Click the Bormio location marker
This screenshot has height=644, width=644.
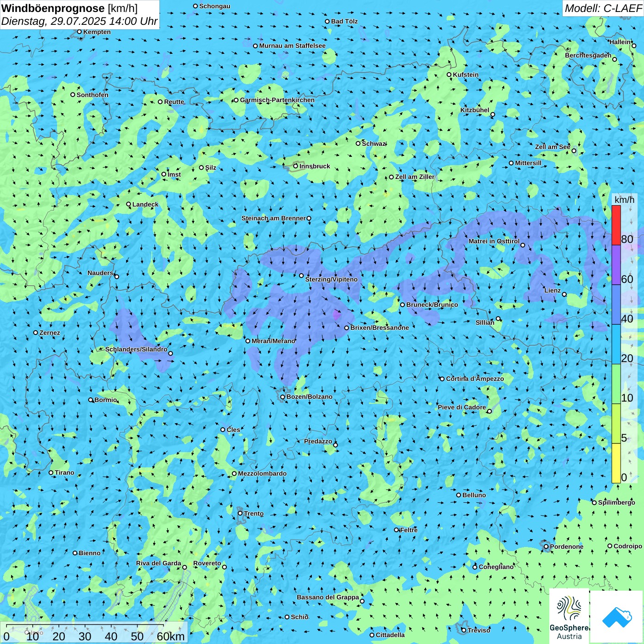pyautogui.click(x=91, y=400)
